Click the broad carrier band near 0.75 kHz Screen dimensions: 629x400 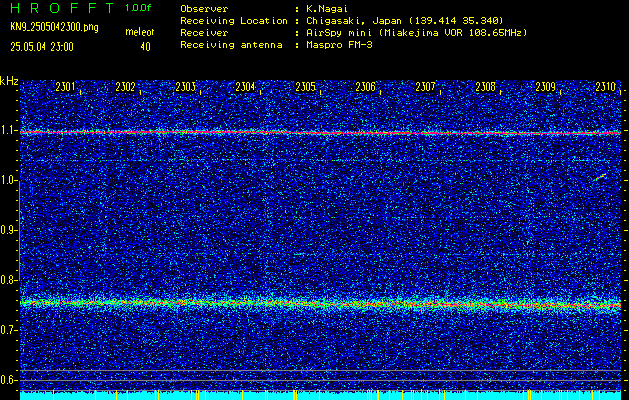pos(320,303)
